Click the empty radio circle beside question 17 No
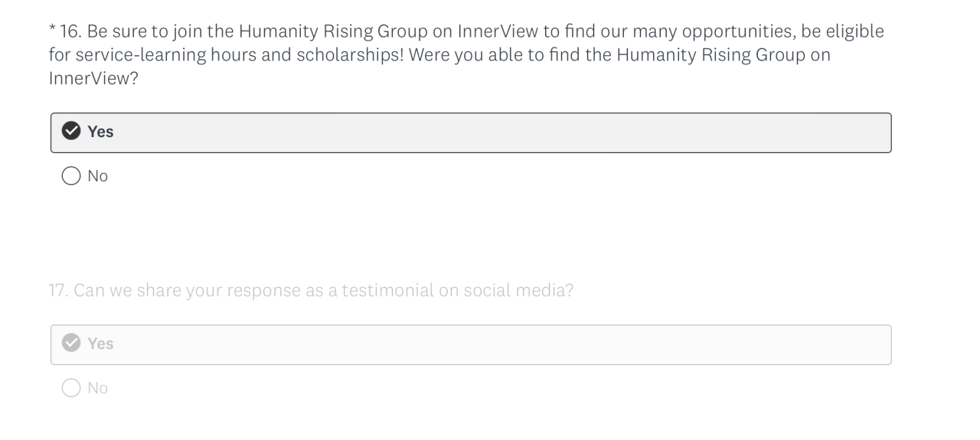Screen dimensions: 980x440 point(71,388)
